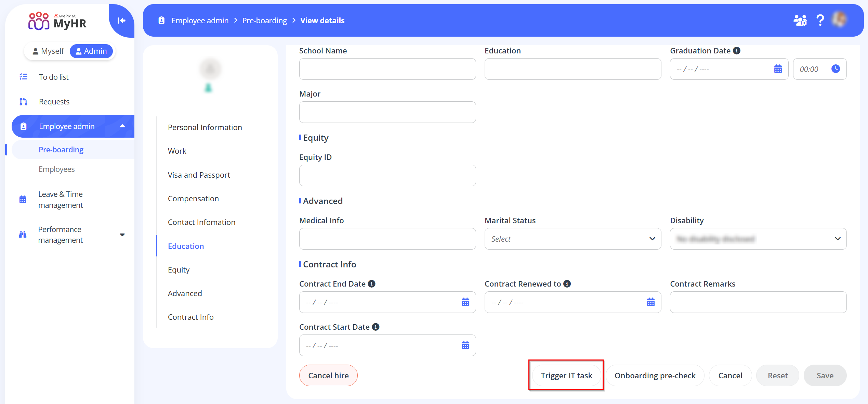Click the Trigger IT task button
Image resolution: width=868 pixels, height=404 pixels.
566,375
